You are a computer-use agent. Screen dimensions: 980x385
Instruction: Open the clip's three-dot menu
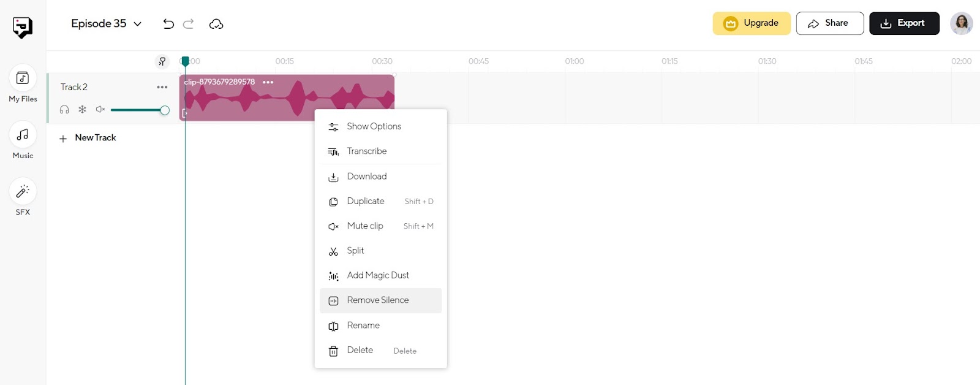268,82
